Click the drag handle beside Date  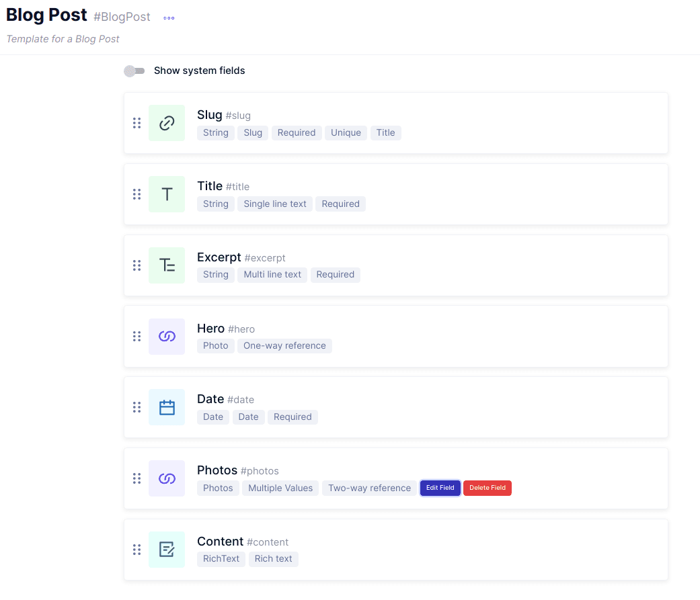(137, 407)
